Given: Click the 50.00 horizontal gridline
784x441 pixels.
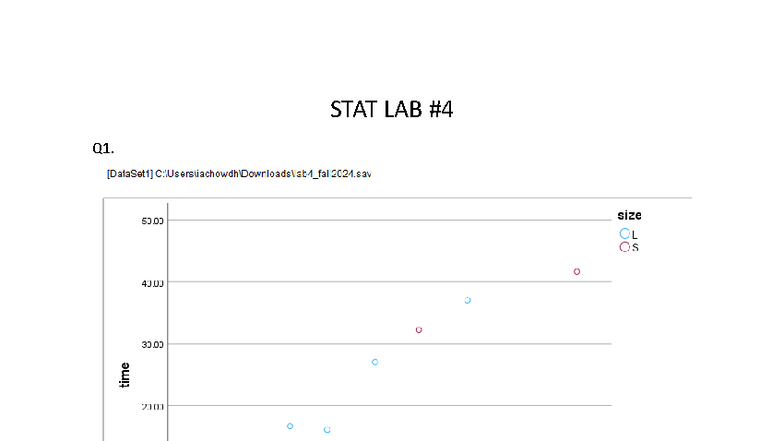Looking at the screenshot, I should click(x=400, y=220).
